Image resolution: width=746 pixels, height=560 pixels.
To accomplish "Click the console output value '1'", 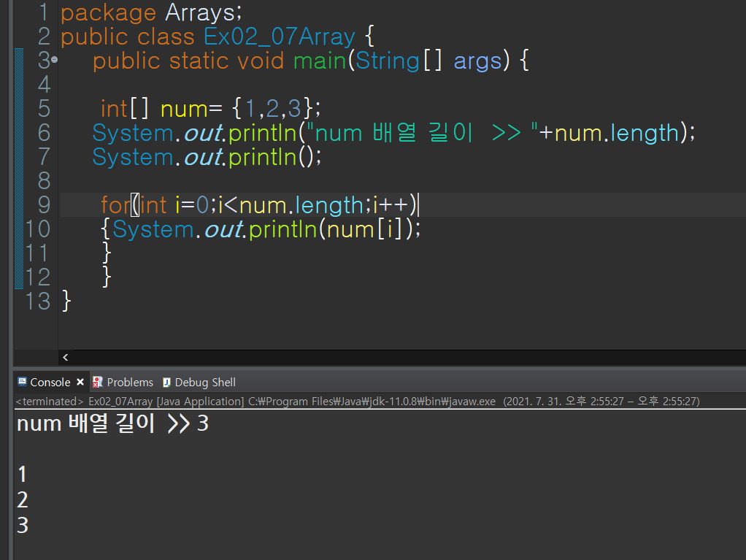I will (23, 475).
